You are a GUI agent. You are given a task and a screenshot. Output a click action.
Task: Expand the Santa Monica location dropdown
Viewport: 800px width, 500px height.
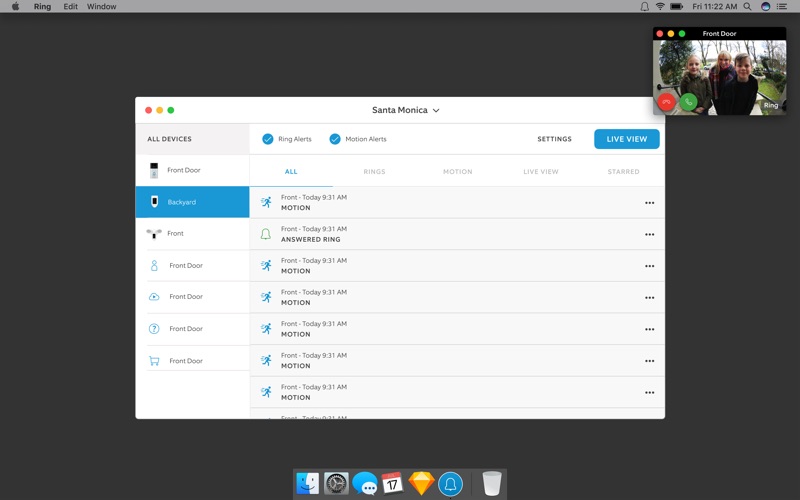(x=406, y=110)
